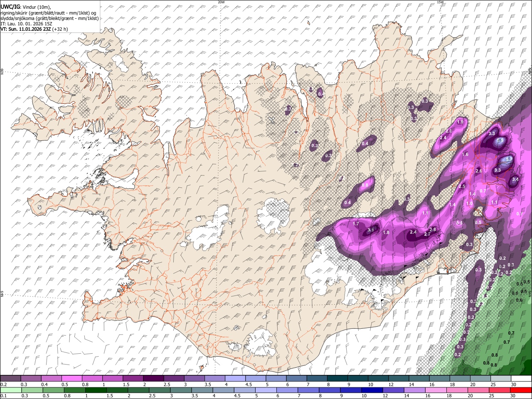Click the 3.4 snowfall value on the map

coord(516,179)
